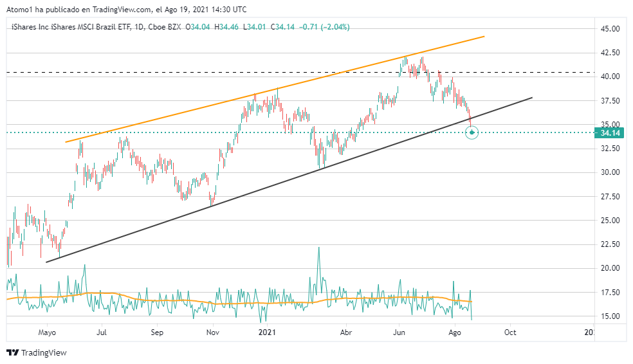Click the 'Sep' time axis label

157,332
